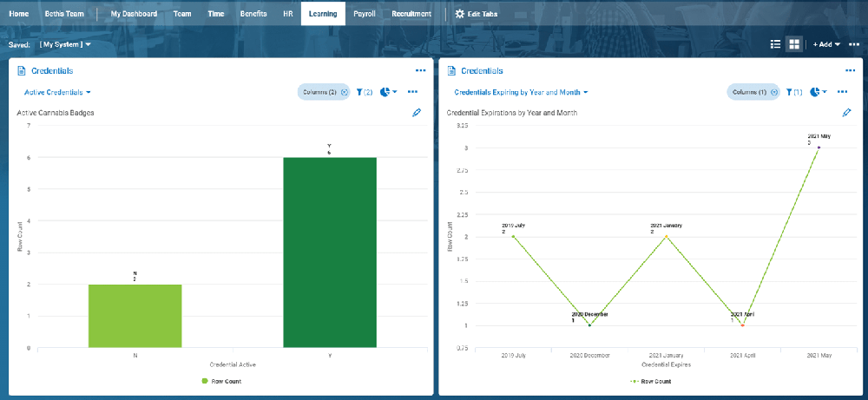The width and height of the screenshot is (868, 400).
Task: Open the Saved My System dropdown
Action: [x=65, y=44]
